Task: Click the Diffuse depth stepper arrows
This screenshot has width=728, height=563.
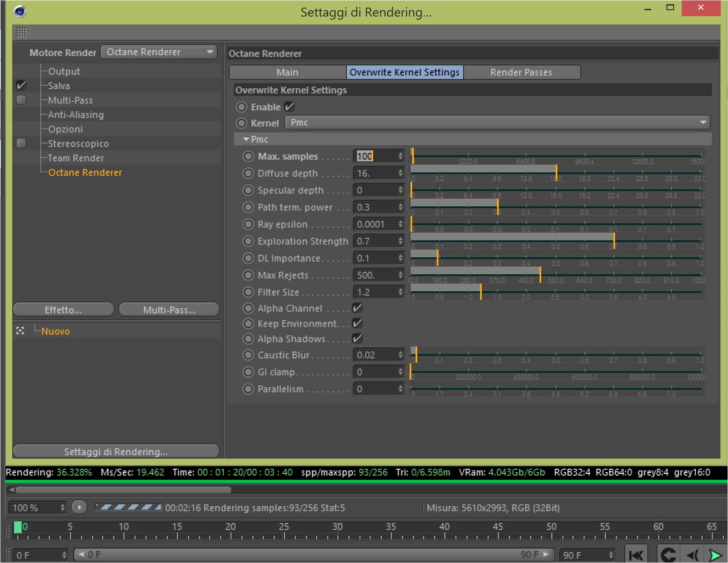Action: click(400, 173)
